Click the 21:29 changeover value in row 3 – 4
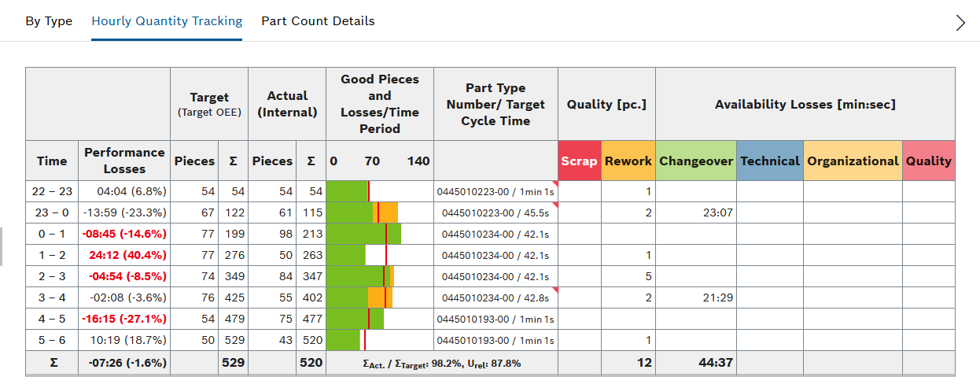 click(716, 297)
